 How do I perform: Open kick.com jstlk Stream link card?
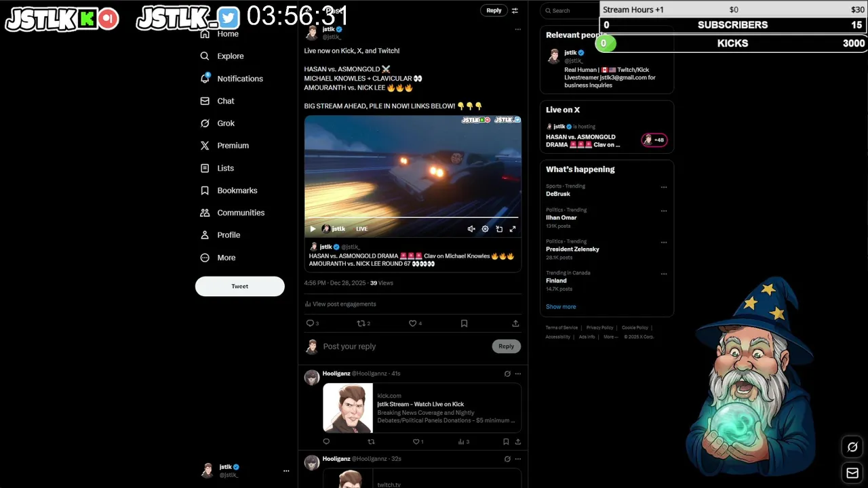pos(422,408)
